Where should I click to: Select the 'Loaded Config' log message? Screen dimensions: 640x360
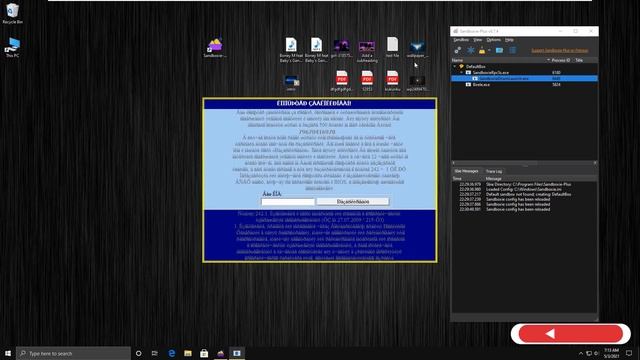523,189
